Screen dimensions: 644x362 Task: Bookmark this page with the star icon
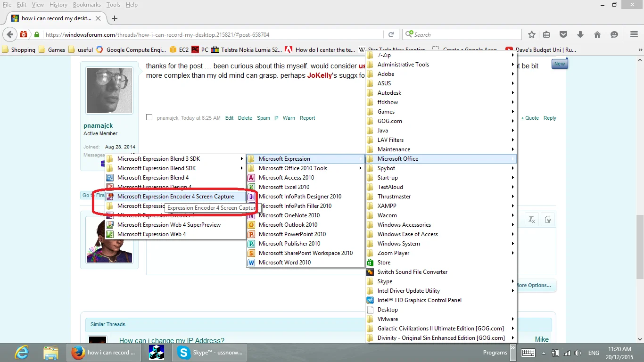tap(532, 34)
